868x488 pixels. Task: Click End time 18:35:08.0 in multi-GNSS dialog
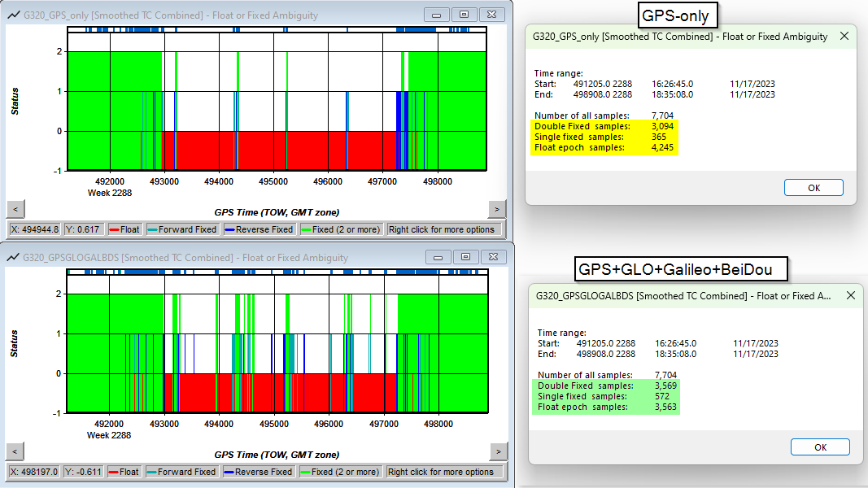[675, 354]
